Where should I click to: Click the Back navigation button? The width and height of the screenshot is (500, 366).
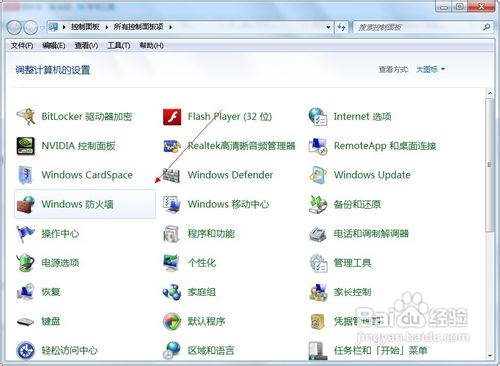[14, 27]
